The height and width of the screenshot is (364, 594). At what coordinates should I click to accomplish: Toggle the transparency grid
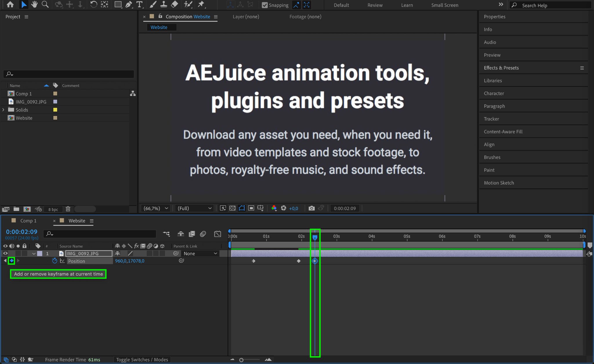pyautogui.click(x=232, y=208)
